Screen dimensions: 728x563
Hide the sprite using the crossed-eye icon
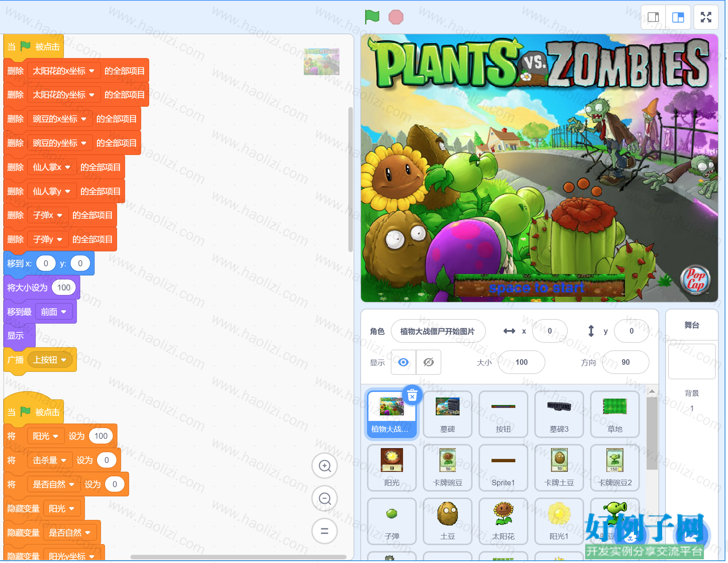[x=429, y=362]
